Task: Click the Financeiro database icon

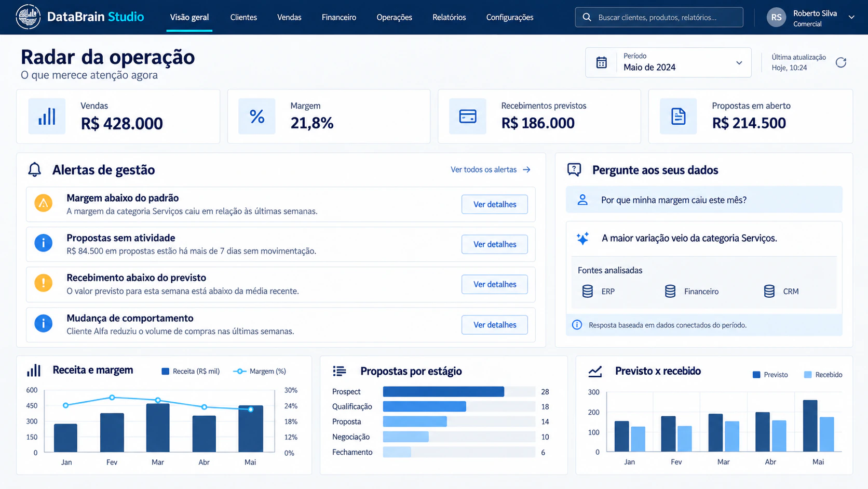Action: tap(670, 291)
